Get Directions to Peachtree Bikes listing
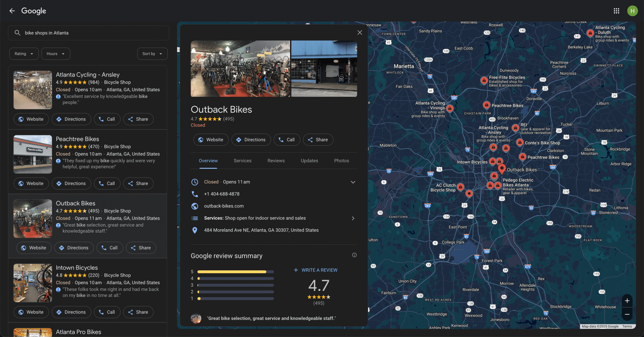This screenshot has height=337, width=644. [71, 183]
